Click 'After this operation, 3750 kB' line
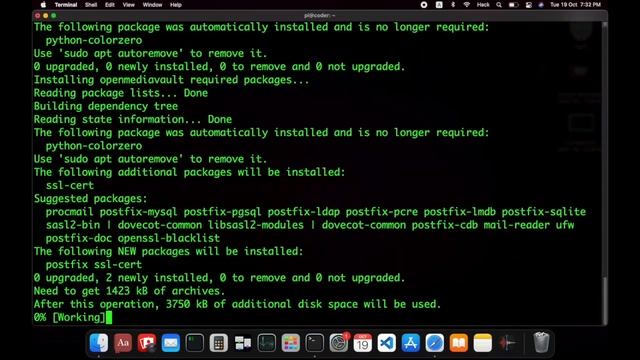 [238, 304]
